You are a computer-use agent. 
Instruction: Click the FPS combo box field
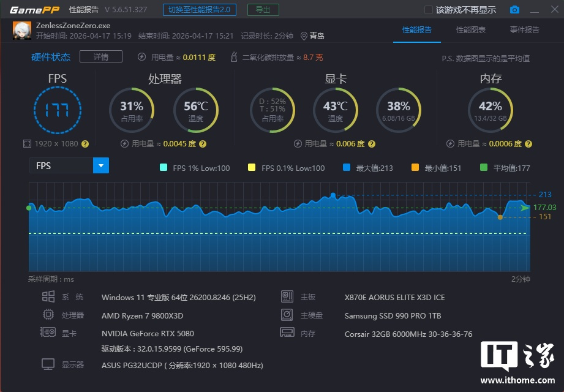(x=61, y=165)
